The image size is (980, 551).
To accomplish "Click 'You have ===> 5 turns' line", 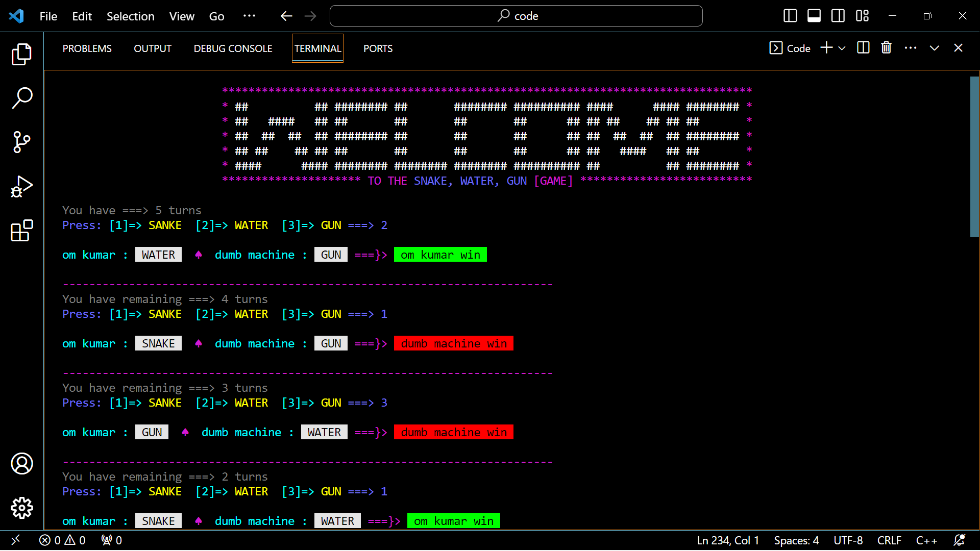I will pyautogui.click(x=132, y=210).
